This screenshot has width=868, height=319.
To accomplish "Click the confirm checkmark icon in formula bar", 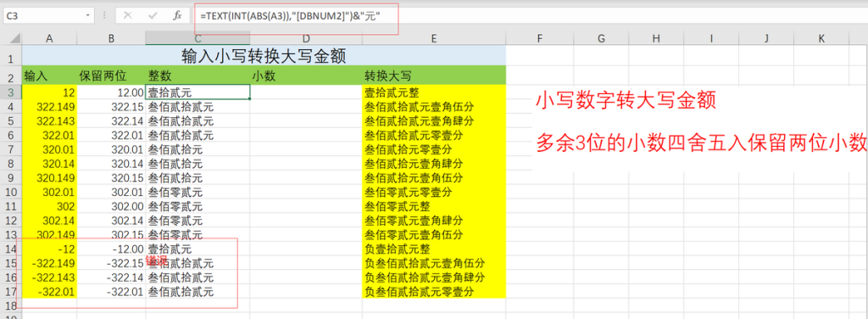I will pyautogui.click(x=153, y=15).
